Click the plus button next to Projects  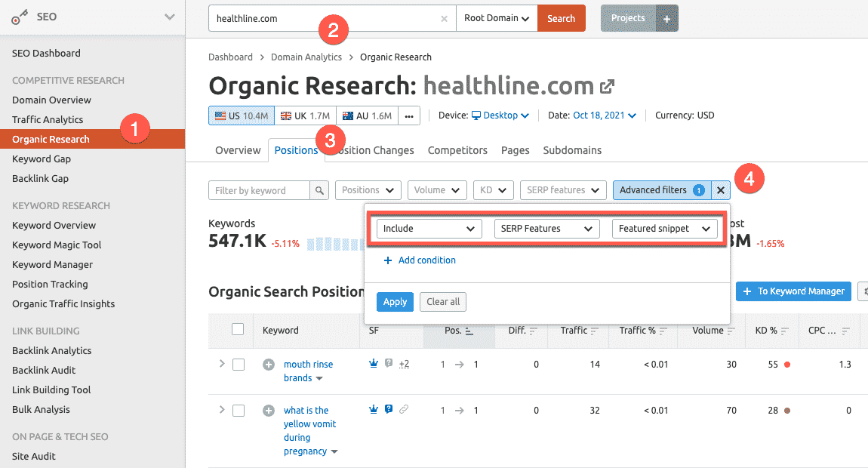[666, 19]
